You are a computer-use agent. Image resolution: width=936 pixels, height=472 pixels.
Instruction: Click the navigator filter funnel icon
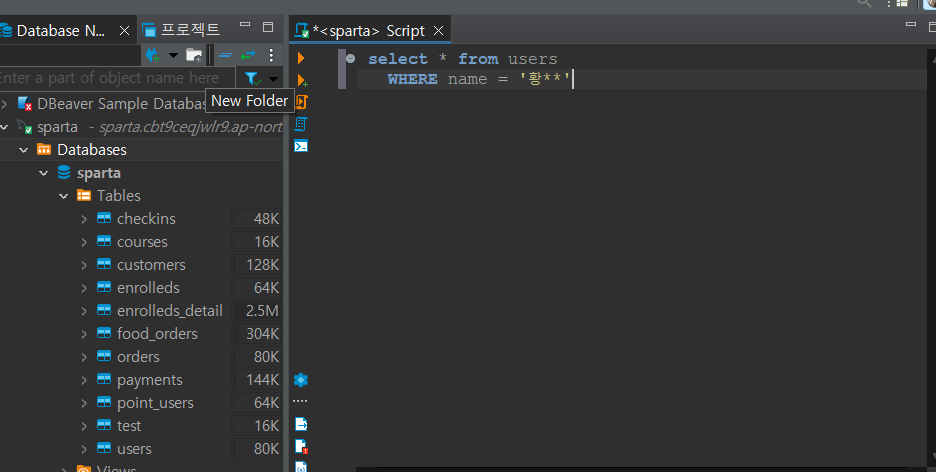[x=253, y=78]
